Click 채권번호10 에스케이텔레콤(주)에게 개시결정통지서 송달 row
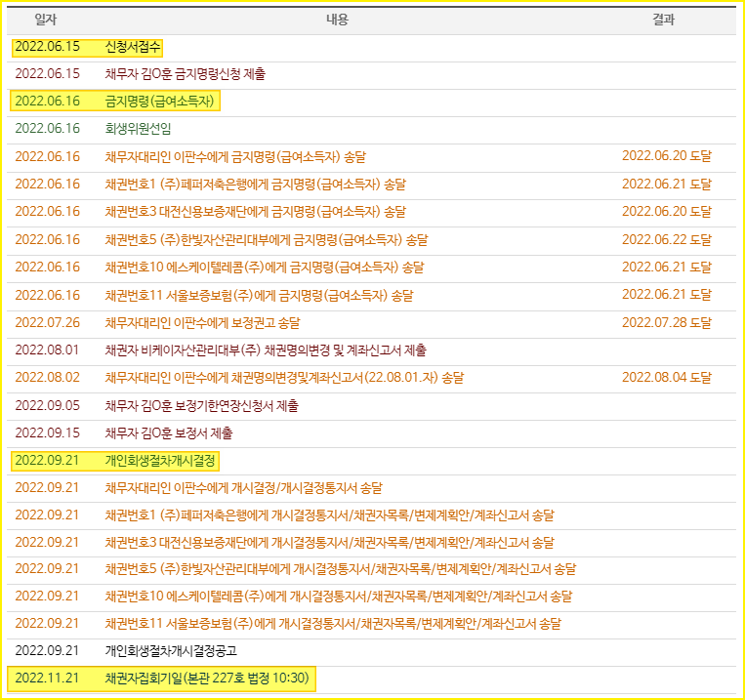Image resolution: width=745 pixels, height=700 pixels. point(372,597)
